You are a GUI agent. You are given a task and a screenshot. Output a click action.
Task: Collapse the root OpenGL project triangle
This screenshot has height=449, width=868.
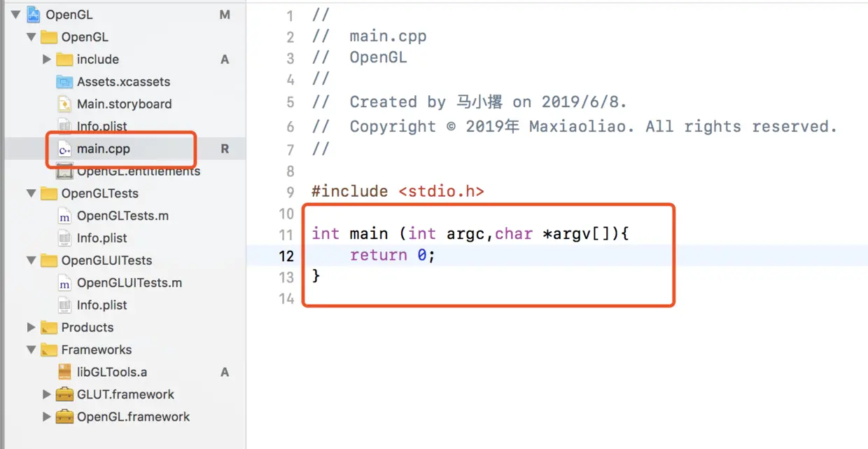pos(15,15)
